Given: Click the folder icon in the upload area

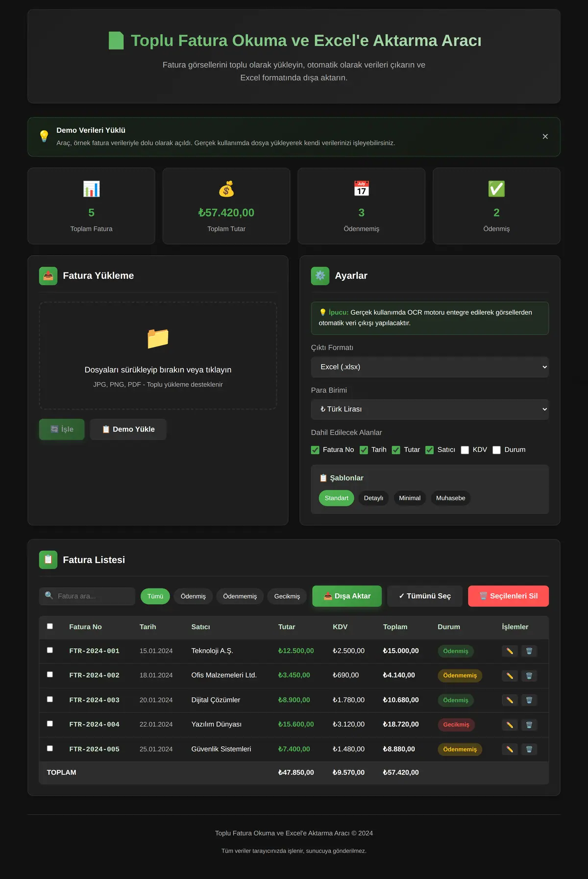Looking at the screenshot, I should [x=158, y=339].
